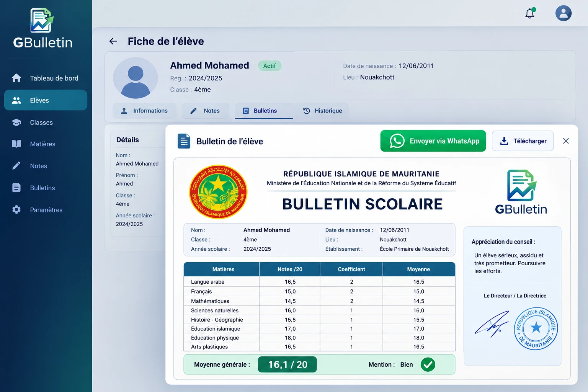Screen dimensions: 588x392
Task: Click the Notes /20 column header
Action: point(290,269)
